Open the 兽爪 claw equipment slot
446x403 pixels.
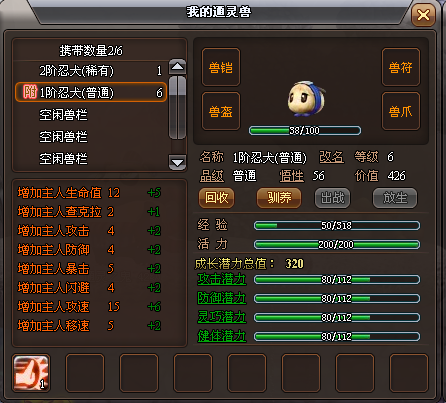401,111
